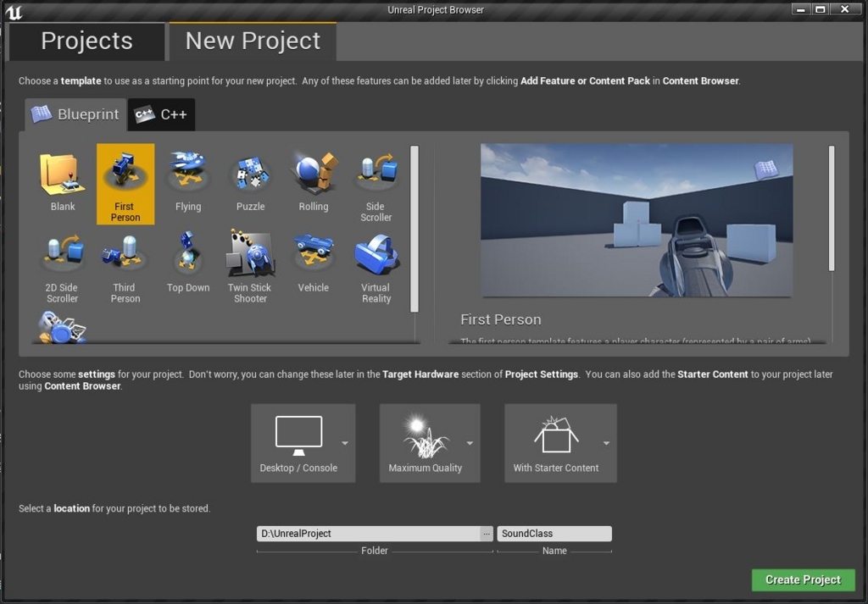Select the Blueprint tab
Viewport: 868px width, 604px height.
pos(75,114)
